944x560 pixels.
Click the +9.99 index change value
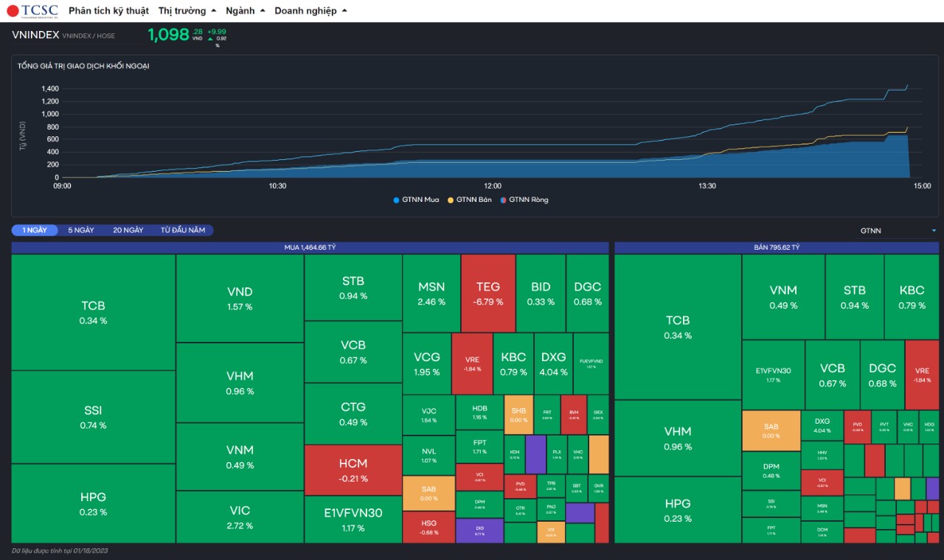(x=217, y=32)
